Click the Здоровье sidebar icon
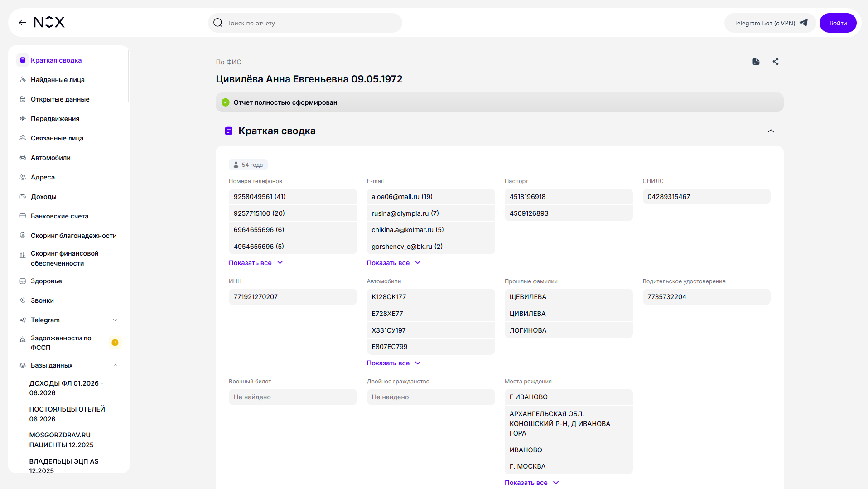868x489 pixels. tap(23, 281)
